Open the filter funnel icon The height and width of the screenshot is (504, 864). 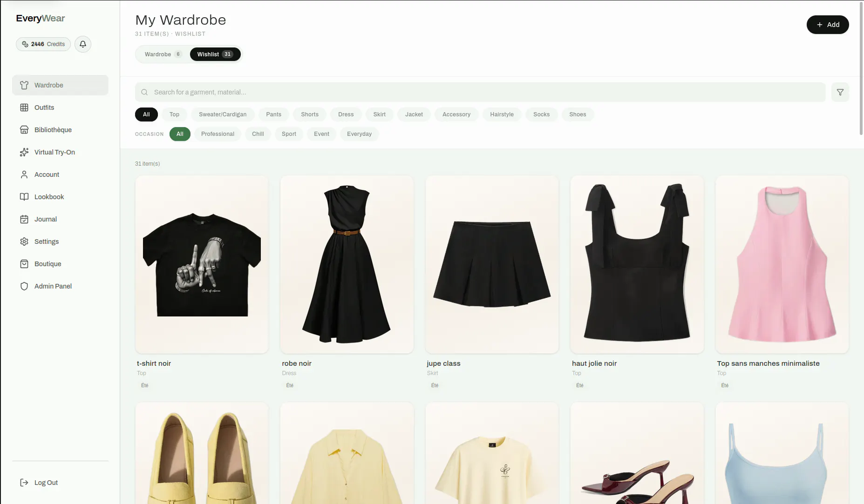pos(840,92)
